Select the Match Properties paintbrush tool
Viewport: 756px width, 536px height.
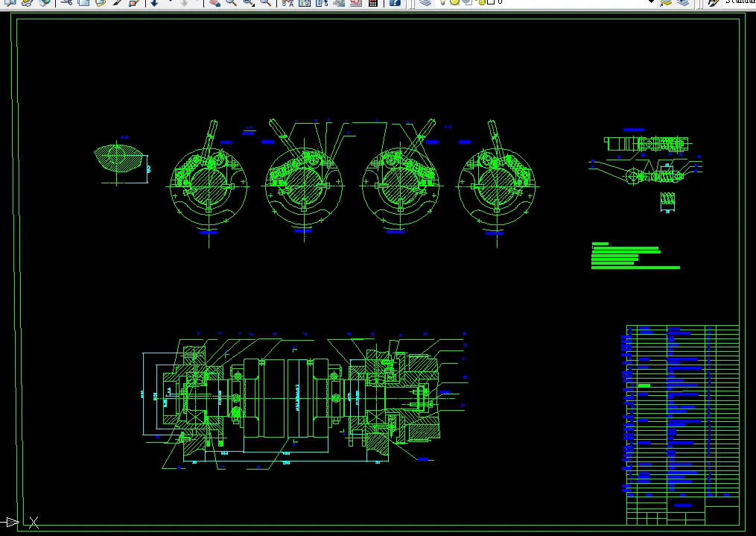[117, 2]
